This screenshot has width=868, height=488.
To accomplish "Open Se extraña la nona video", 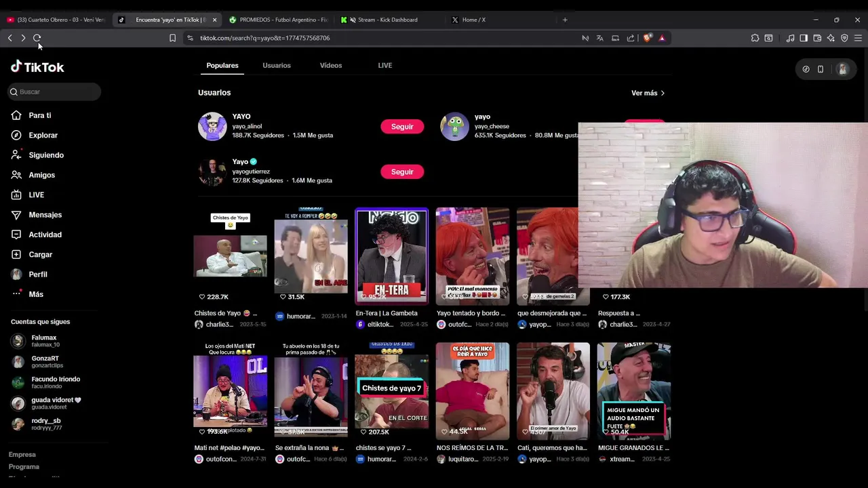I will coord(311,391).
